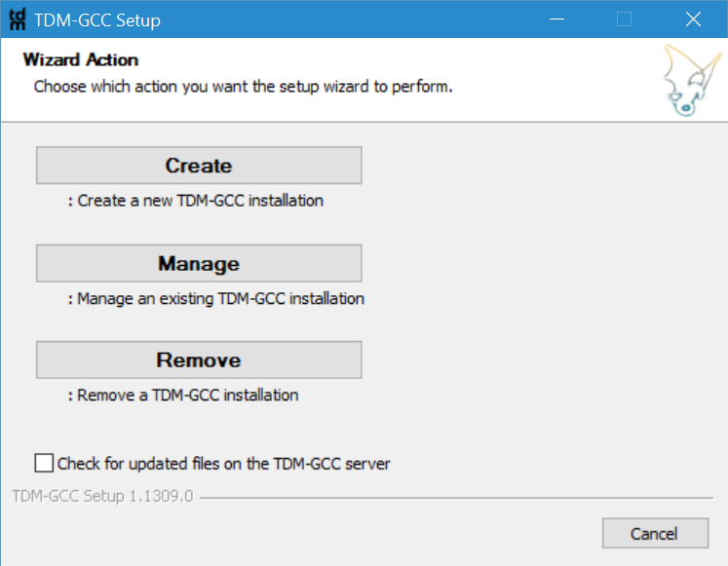Image resolution: width=728 pixels, height=566 pixels.
Task: Click the TDM-GCC Setup 1.1309.0 version label
Action: (102, 496)
